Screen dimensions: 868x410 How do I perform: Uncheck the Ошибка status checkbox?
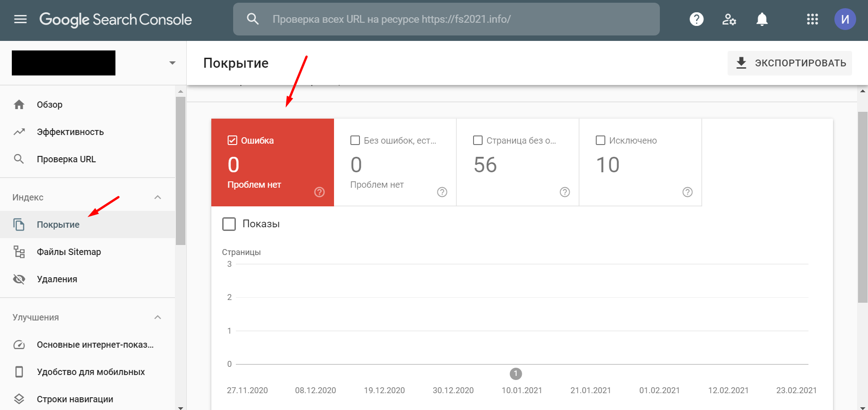click(233, 140)
